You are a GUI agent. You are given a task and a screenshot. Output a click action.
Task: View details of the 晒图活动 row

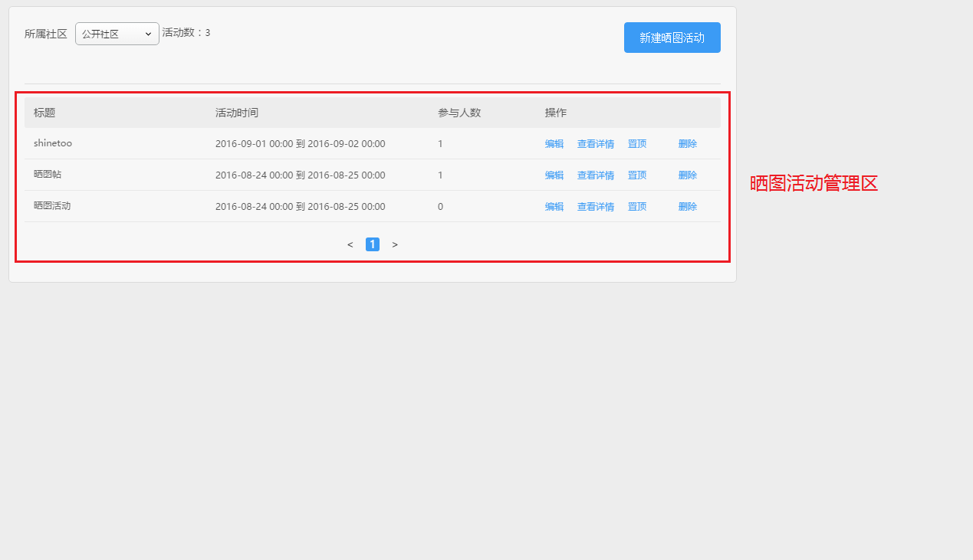[595, 207]
